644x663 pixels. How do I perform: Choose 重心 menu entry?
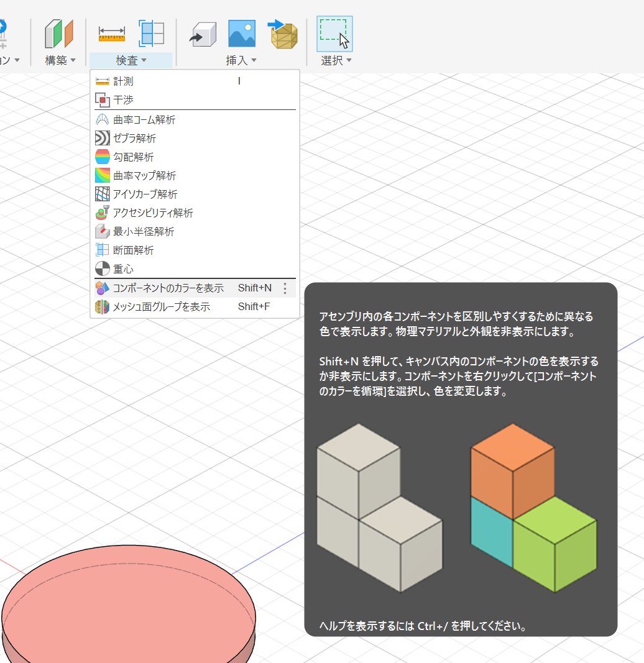point(195,268)
